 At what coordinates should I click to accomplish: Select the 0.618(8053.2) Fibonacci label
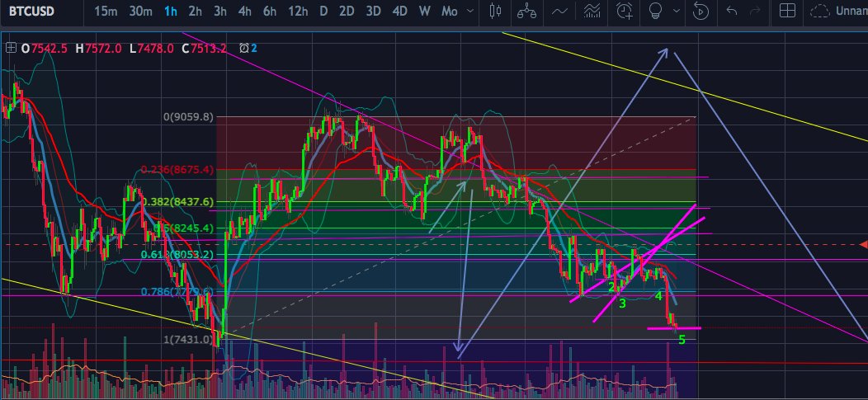[177, 255]
